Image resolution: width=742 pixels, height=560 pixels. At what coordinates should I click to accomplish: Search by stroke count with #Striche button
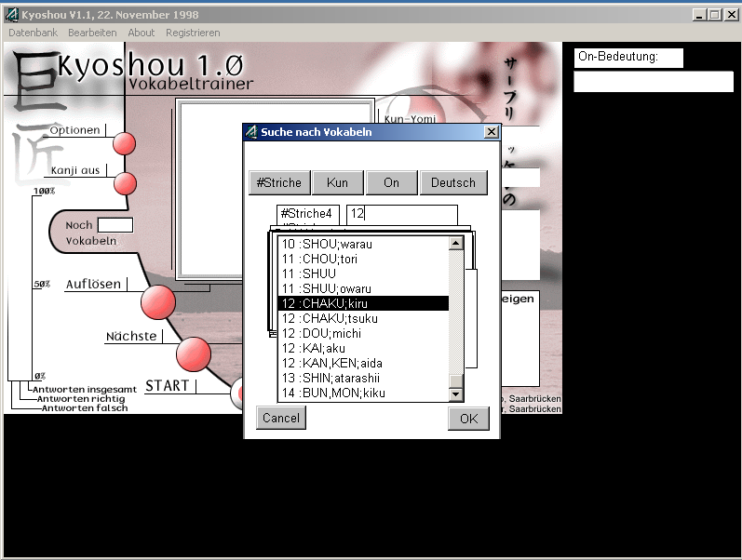coord(278,182)
